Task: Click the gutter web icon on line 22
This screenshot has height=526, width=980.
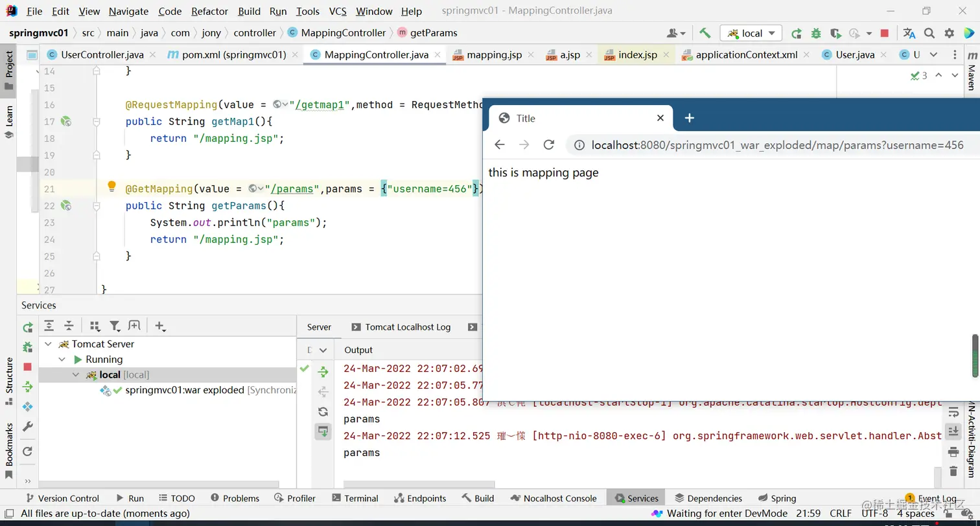Action: (65, 205)
